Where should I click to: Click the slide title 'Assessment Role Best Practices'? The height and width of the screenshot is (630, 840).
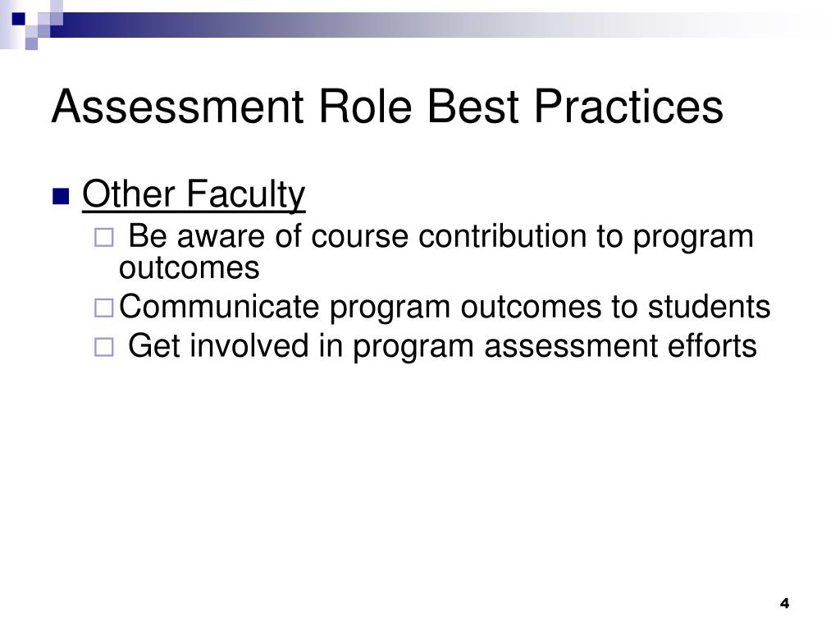click(387, 107)
